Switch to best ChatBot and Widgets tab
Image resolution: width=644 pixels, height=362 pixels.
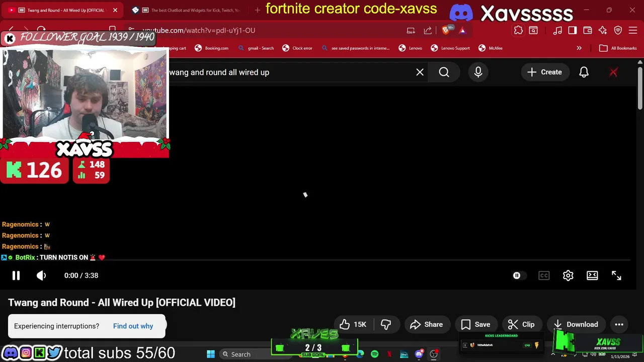click(186, 10)
